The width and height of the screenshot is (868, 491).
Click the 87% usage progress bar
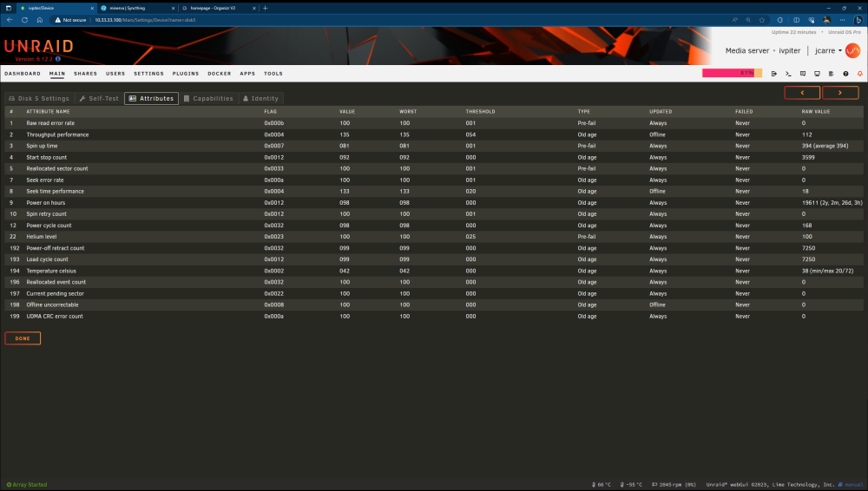[732, 73]
